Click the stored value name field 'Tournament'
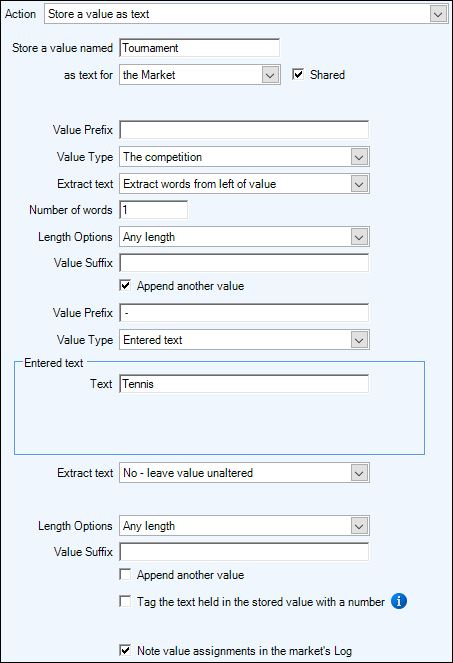This screenshot has height=663, width=453. pyautogui.click(x=200, y=48)
